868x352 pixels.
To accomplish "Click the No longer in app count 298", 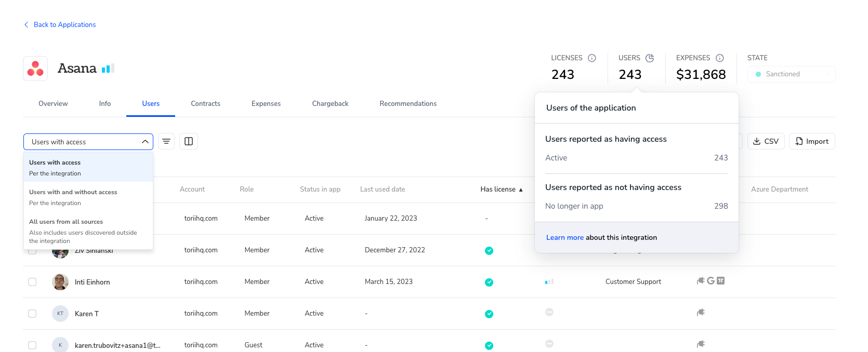I will coord(721,206).
